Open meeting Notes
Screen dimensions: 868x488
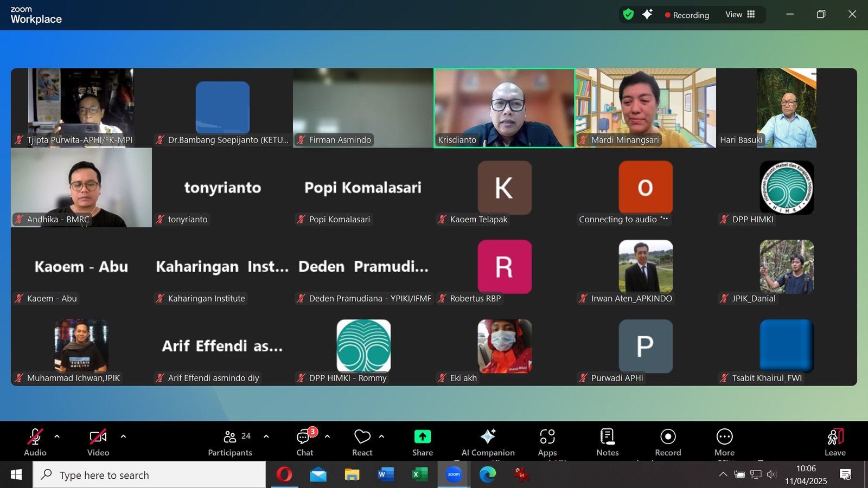(608, 442)
